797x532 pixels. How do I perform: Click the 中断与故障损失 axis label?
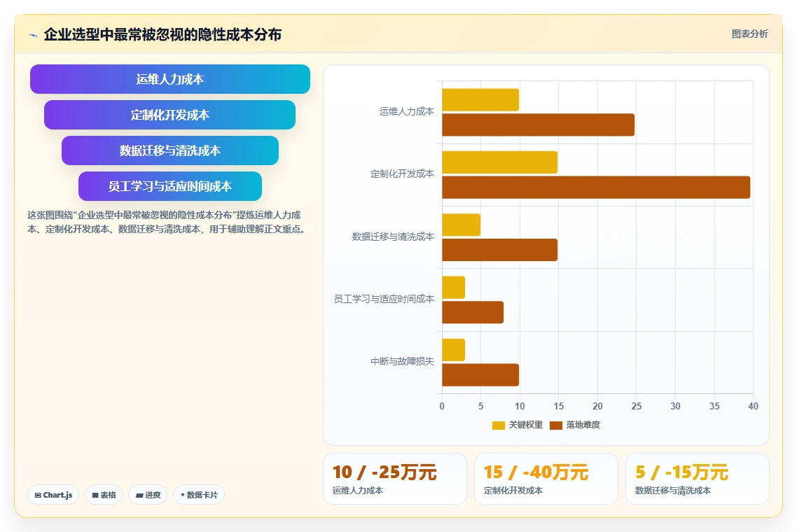402,361
